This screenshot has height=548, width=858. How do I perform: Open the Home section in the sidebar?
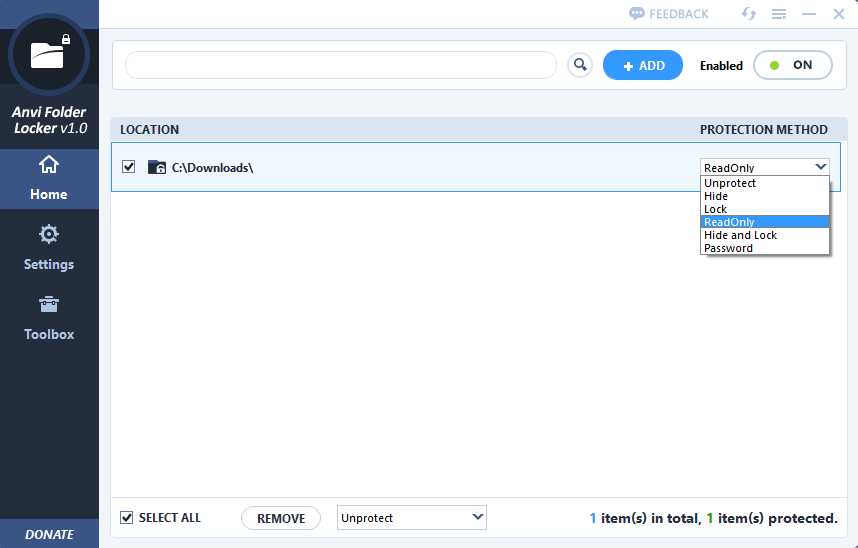pyautogui.click(x=49, y=178)
